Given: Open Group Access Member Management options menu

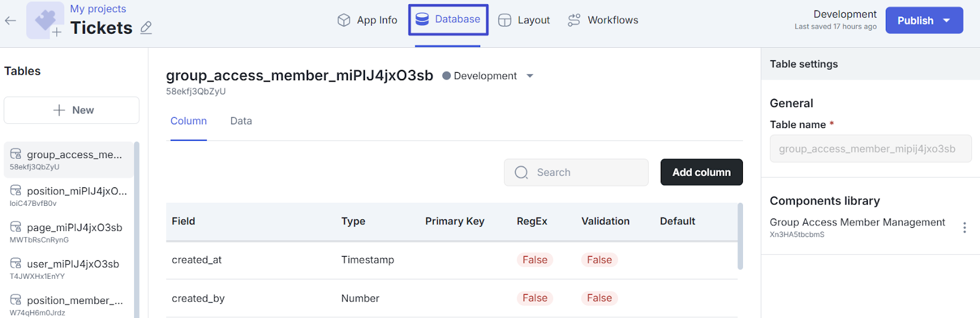Looking at the screenshot, I should click(964, 227).
